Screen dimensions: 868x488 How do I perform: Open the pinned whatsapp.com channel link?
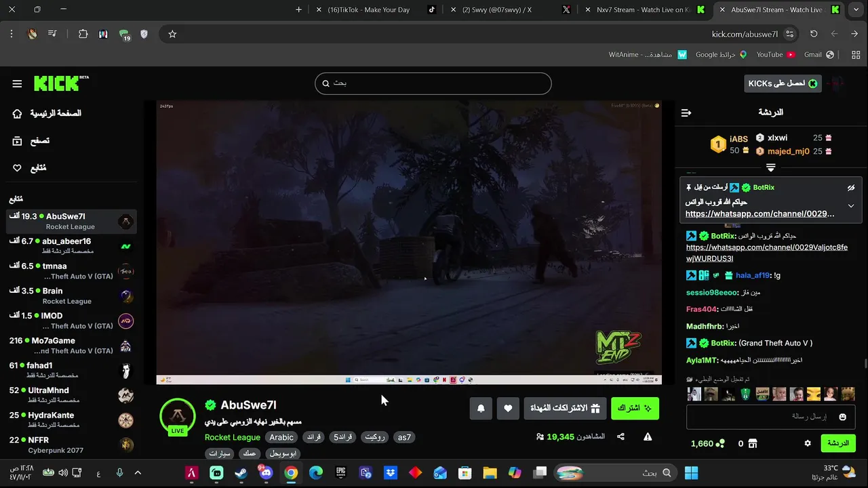click(x=759, y=213)
